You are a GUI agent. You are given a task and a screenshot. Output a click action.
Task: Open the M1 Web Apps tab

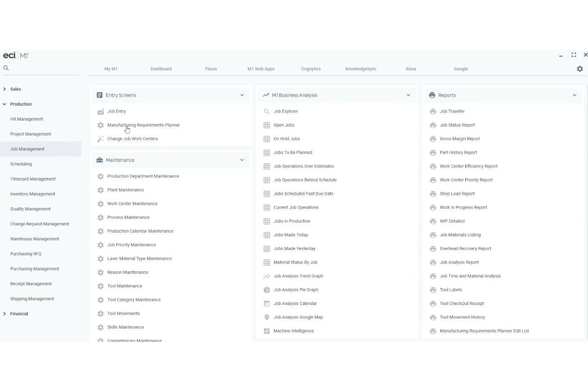(x=261, y=69)
